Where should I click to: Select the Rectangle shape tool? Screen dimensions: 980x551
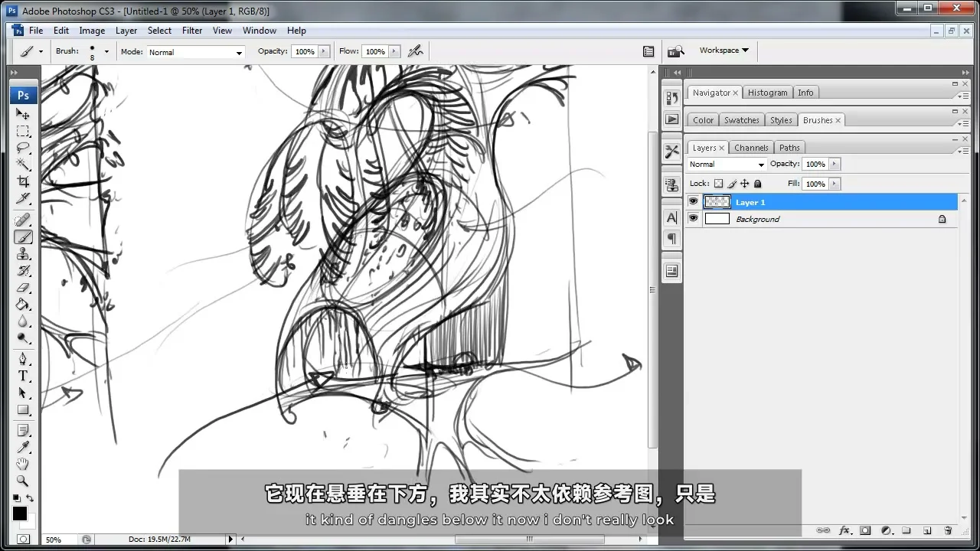(23, 409)
